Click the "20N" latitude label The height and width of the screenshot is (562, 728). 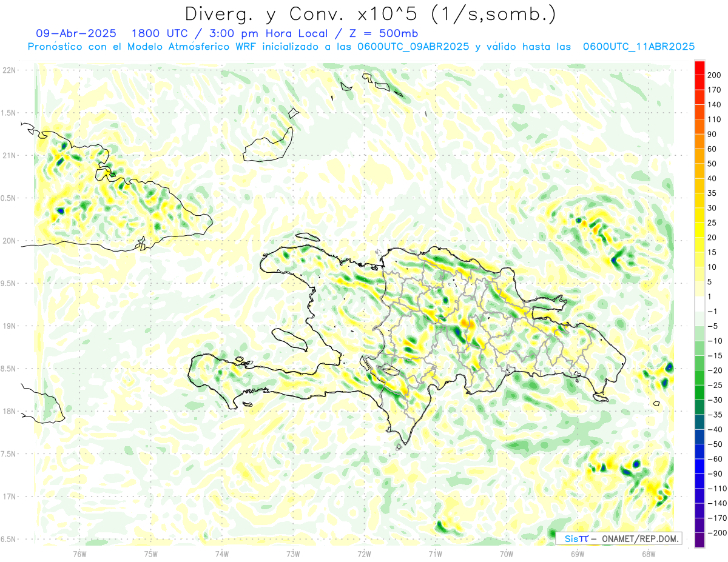coord(9,241)
